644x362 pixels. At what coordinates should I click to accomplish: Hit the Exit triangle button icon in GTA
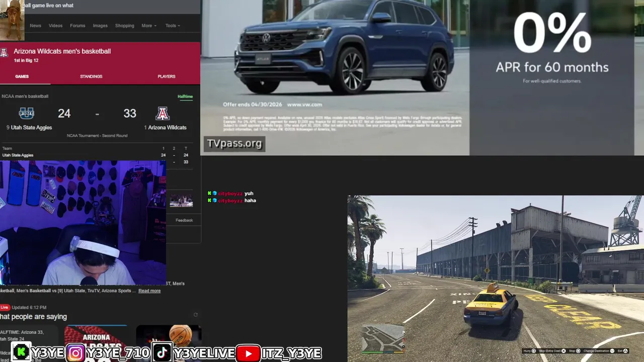625,351
